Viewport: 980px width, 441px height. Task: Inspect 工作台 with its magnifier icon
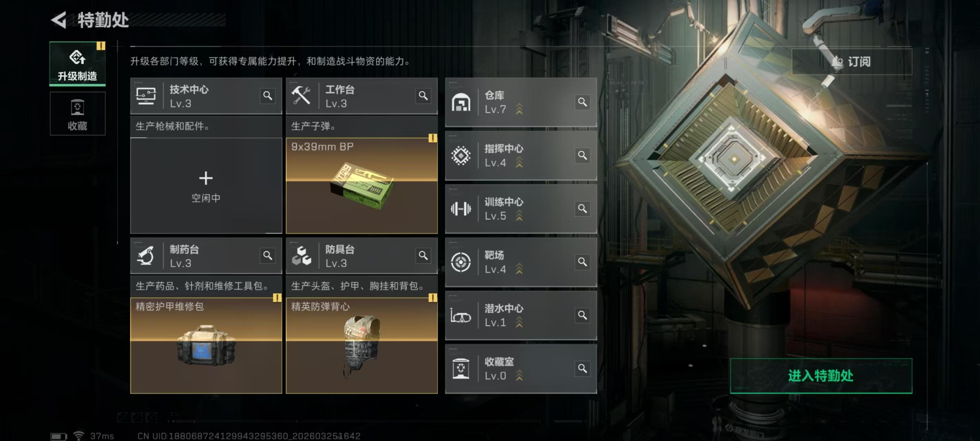click(423, 95)
